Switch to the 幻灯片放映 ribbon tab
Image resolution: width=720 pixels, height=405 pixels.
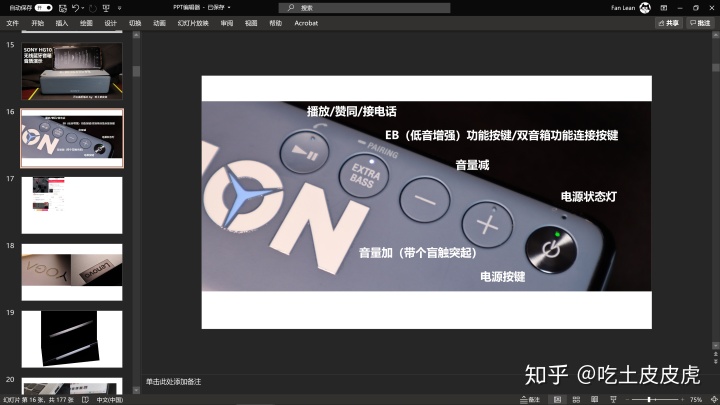click(193, 23)
